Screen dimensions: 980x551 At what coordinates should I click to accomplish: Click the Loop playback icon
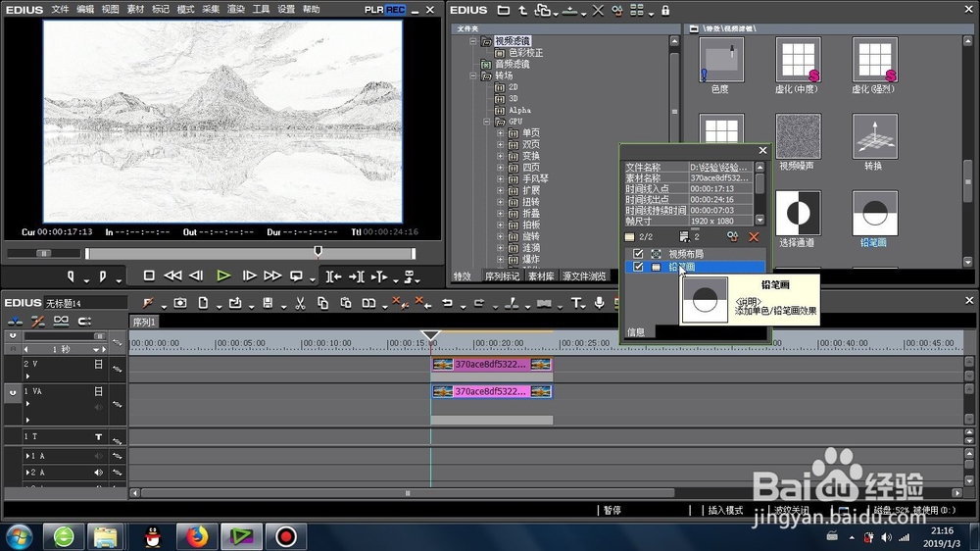click(296, 275)
